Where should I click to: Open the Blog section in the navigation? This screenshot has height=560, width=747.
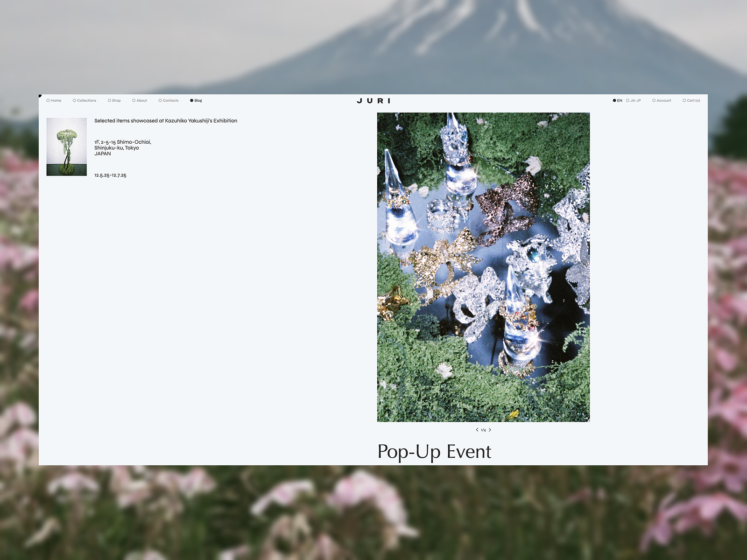(x=197, y=100)
